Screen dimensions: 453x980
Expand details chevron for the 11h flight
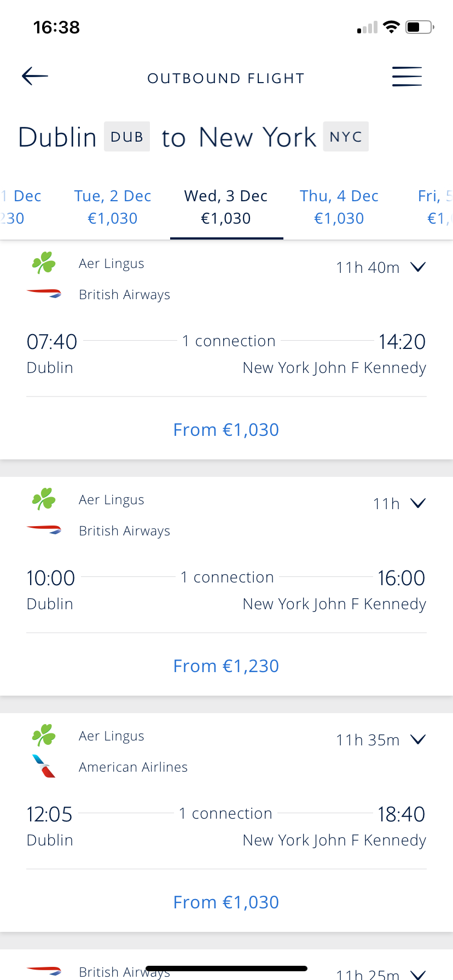(418, 503)
